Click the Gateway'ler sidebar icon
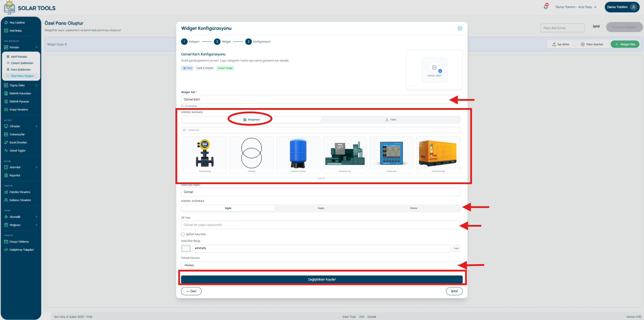Image resolution: width=644 pixels, height=320 pixels. (x=6, y=134)
